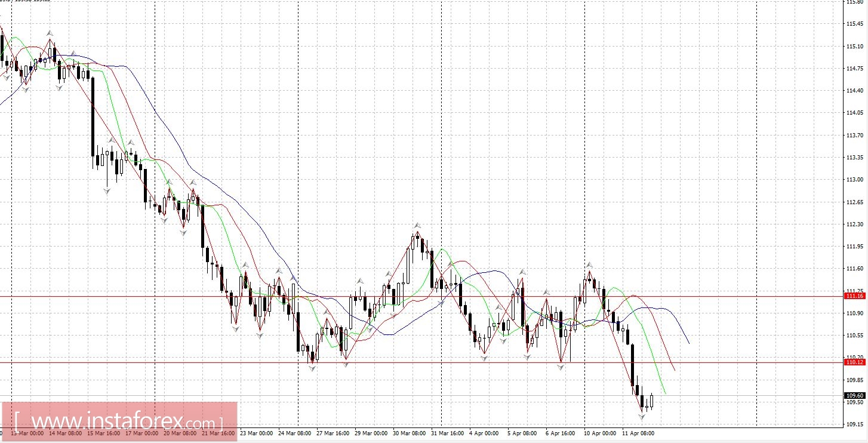This screenshot has height=443, width=868.
Task: Click the 29 Mar 00:00 time label
Action: point(371,433)
